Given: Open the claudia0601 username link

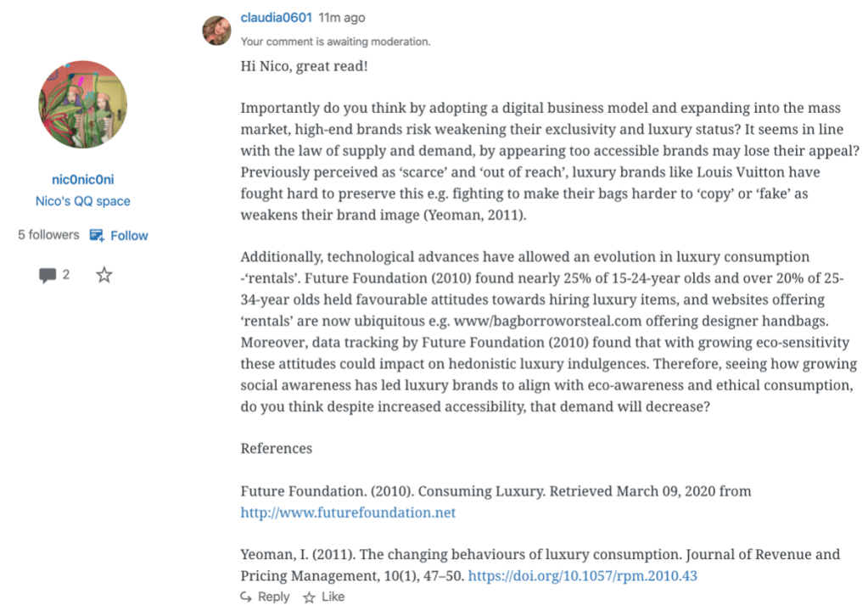Looking at the screenshot, I should 277,17.
